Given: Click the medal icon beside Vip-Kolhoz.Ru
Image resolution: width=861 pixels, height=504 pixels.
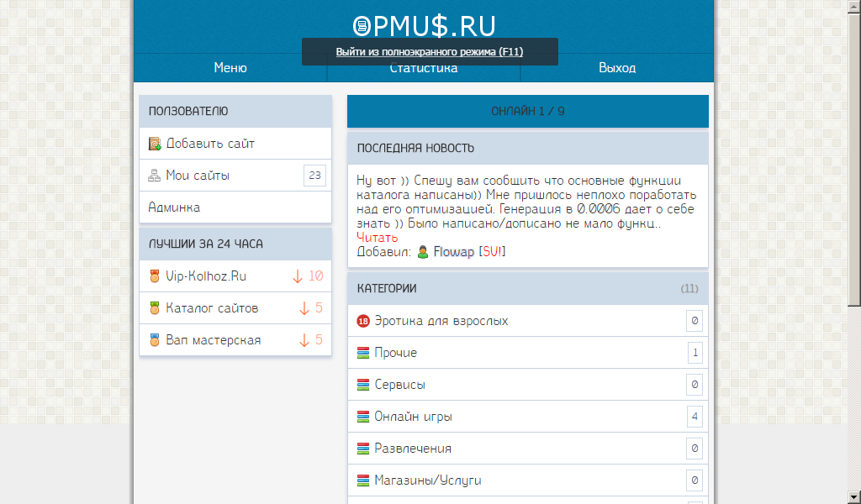Looking at the screenshot, I should pos(155,276).
